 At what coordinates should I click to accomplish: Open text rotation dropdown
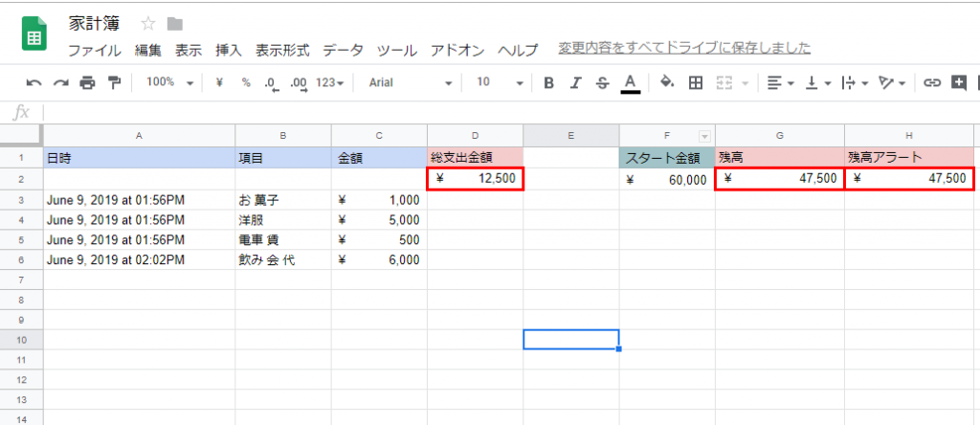(x=892, y=82)
